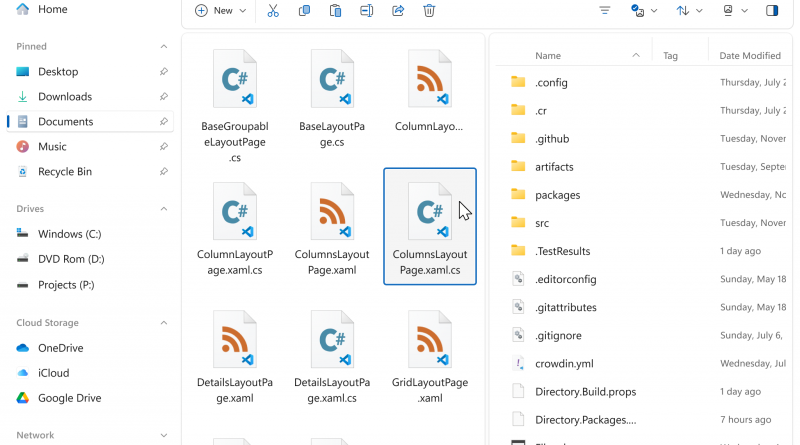Select ColumnLayoutPage.xaml.cs file
This screenshot has width=800, height=445.
point(235,228)
